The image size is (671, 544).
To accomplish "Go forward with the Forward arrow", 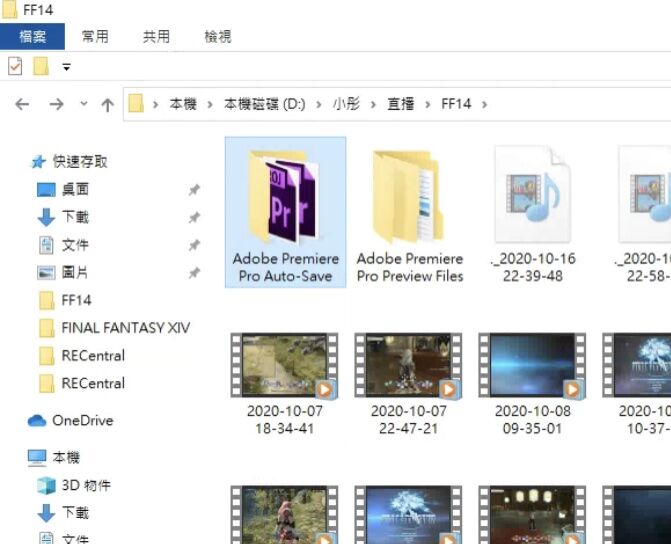I will click(56, 104).
